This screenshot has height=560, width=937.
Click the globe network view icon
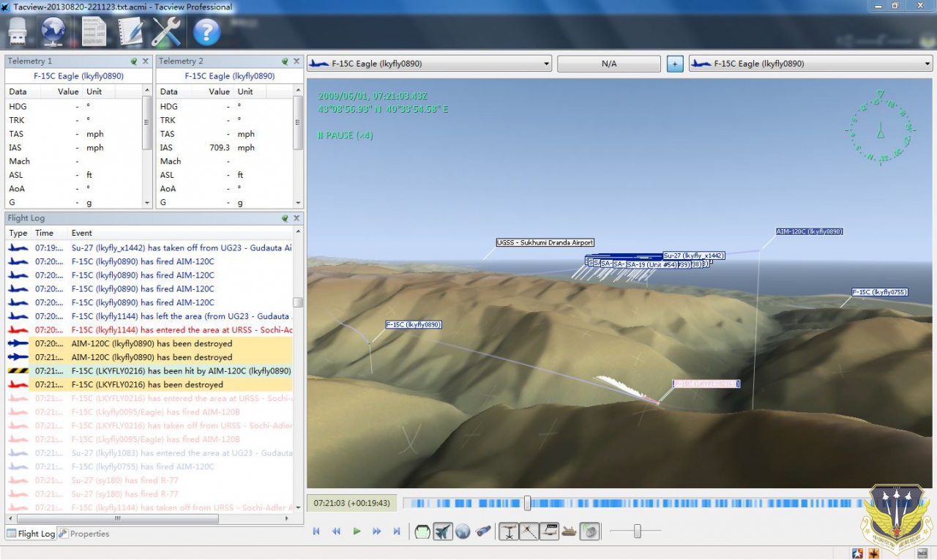click(53, 31)
